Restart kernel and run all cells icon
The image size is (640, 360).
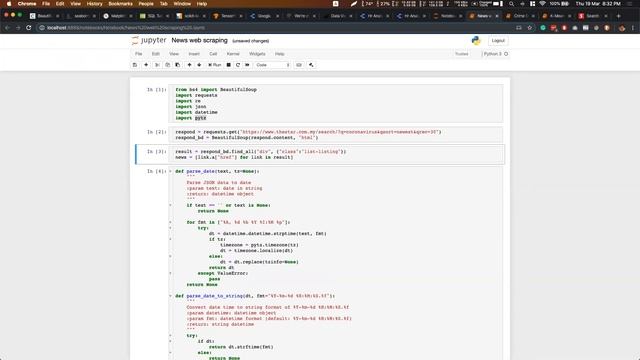tap(247, 65)
